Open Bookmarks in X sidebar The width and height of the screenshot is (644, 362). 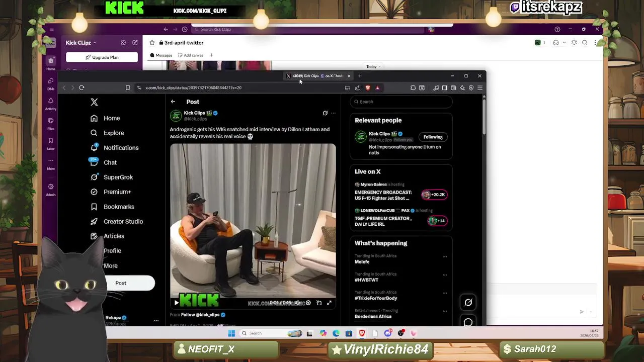[x=112, y=207]
